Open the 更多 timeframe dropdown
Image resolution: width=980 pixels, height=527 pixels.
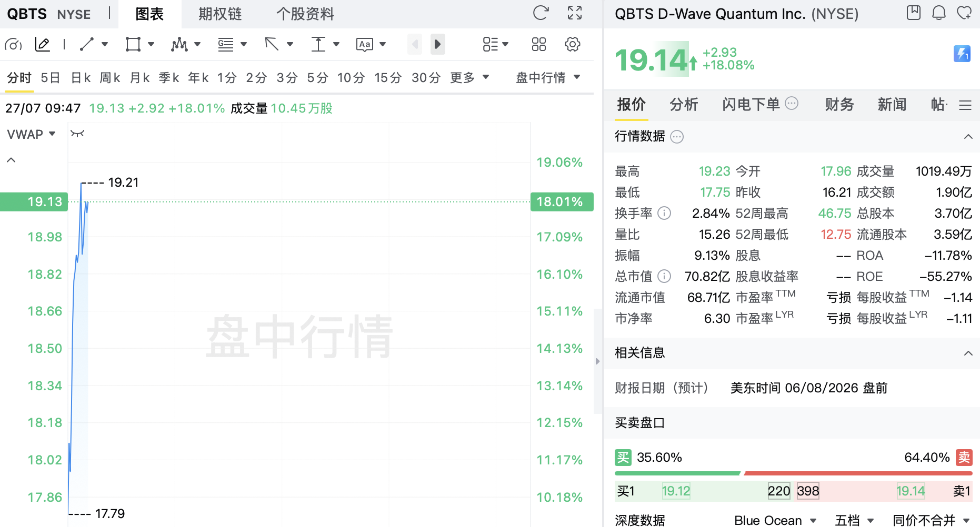point(470,78)
